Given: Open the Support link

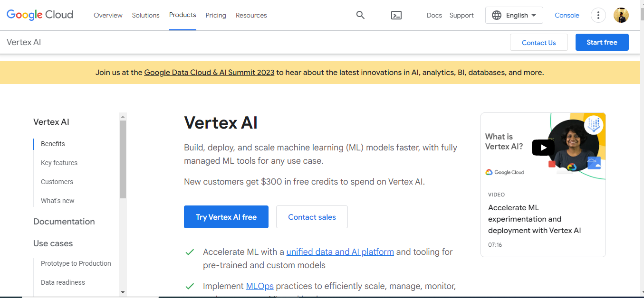Looking at the screenshot, I should click(461, 15).
